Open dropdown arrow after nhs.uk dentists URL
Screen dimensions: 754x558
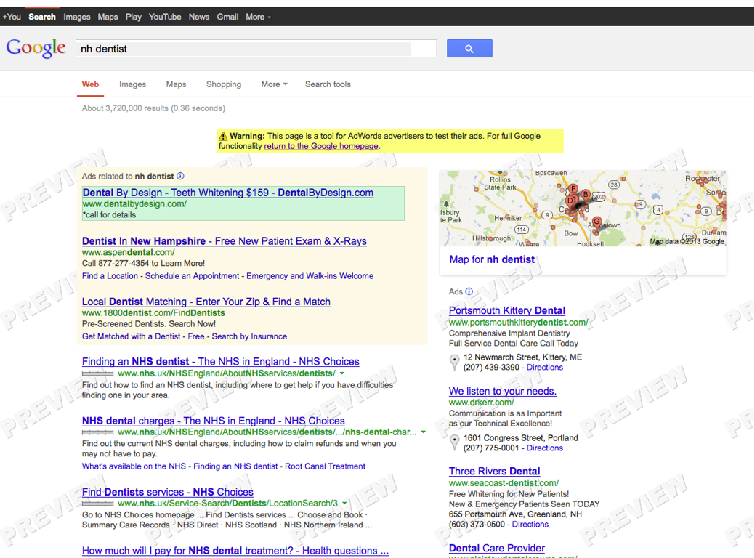point(342,373)
